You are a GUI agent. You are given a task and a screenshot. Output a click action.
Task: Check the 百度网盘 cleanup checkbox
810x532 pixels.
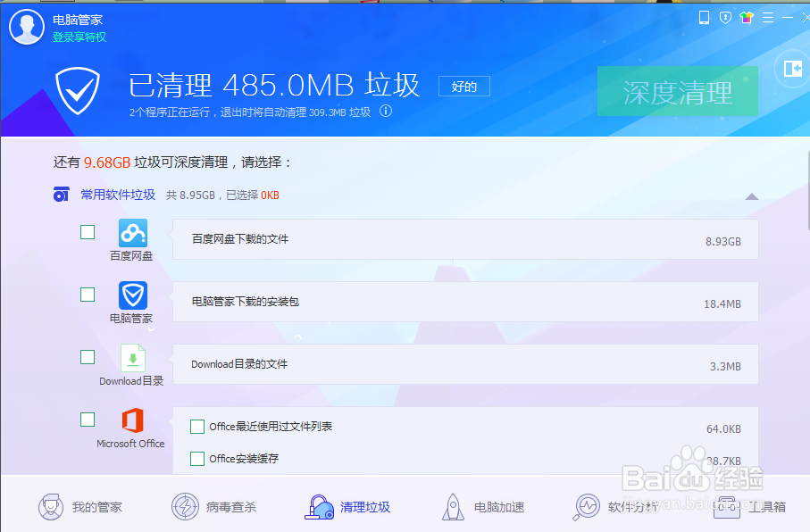coord(88,232)
